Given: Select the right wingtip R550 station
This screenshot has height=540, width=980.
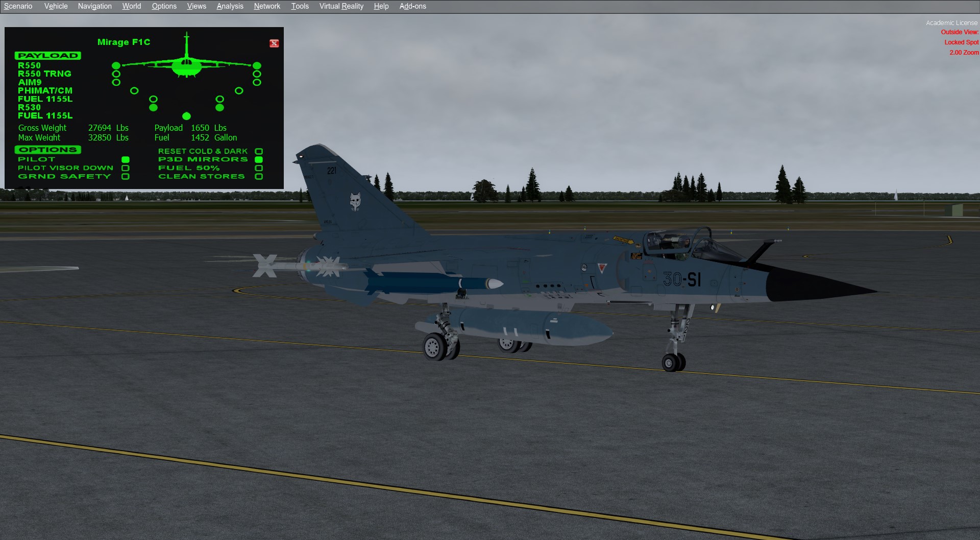Looking at the screenshot, I should tap(257, 65).
